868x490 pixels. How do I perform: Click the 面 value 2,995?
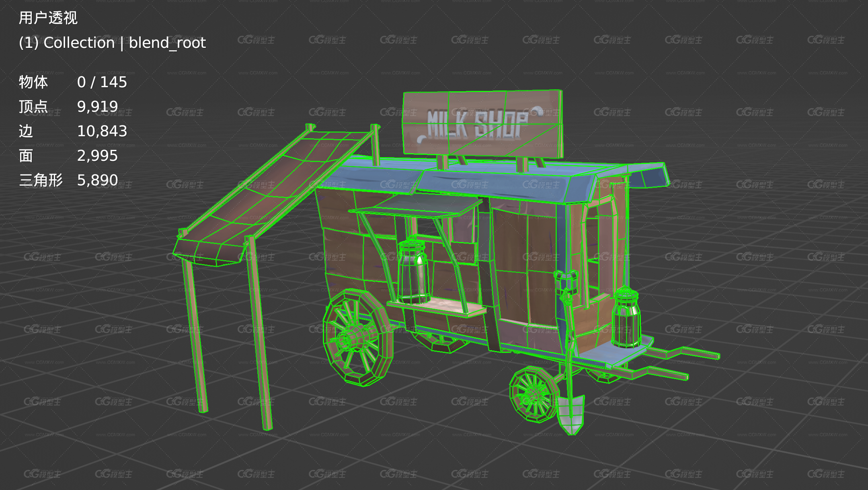pyautogui.click(x=97, y=156)
